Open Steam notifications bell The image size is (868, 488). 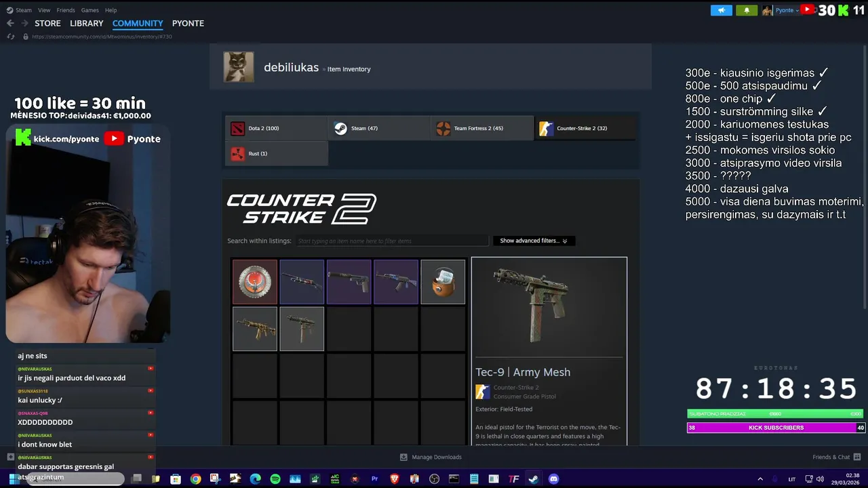pyautogui.click(x=747, y=10)
